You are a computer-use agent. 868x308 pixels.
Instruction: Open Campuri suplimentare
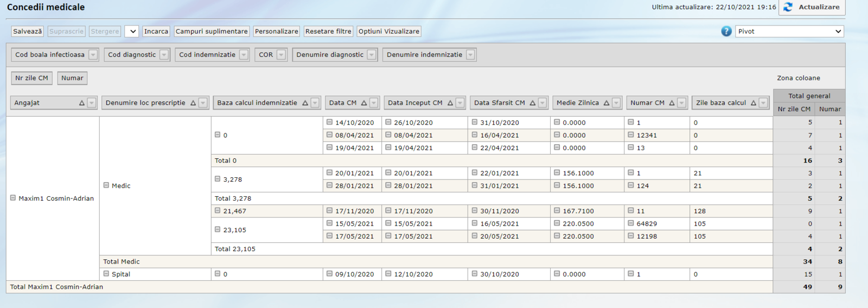(212, 31)
